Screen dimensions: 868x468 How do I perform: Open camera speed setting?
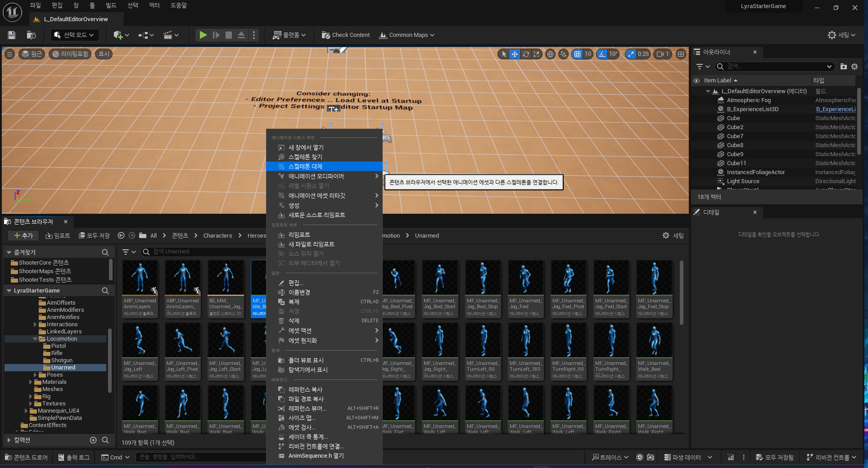click(663, 54)
